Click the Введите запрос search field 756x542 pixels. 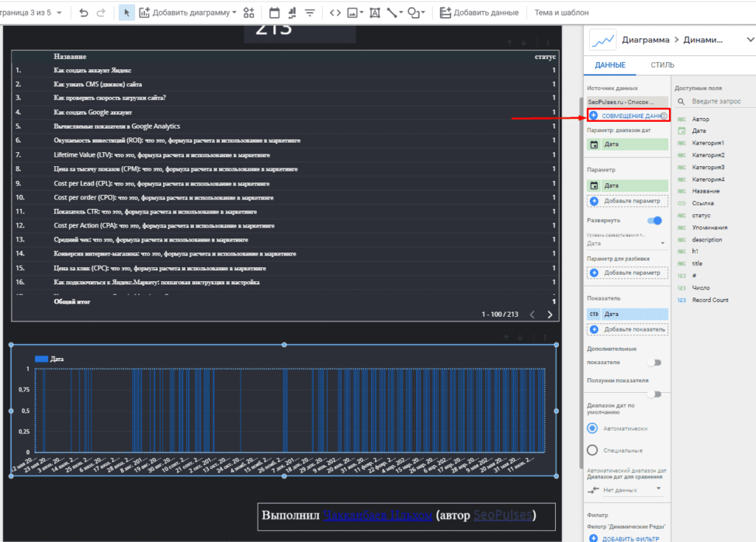click(x=716, y=101)
